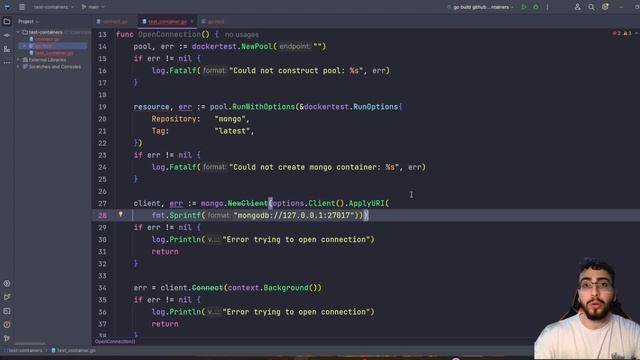This screenshot has width=640, height=360.
Task: Click dockertest.NewPool on line 14
Action: tap(232, 47)
